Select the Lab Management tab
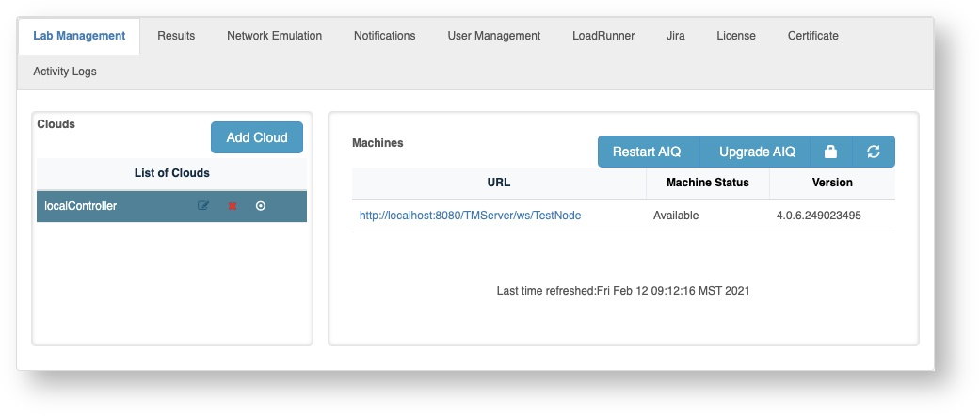This screenshot has width=980, height=416. point(79,36)
